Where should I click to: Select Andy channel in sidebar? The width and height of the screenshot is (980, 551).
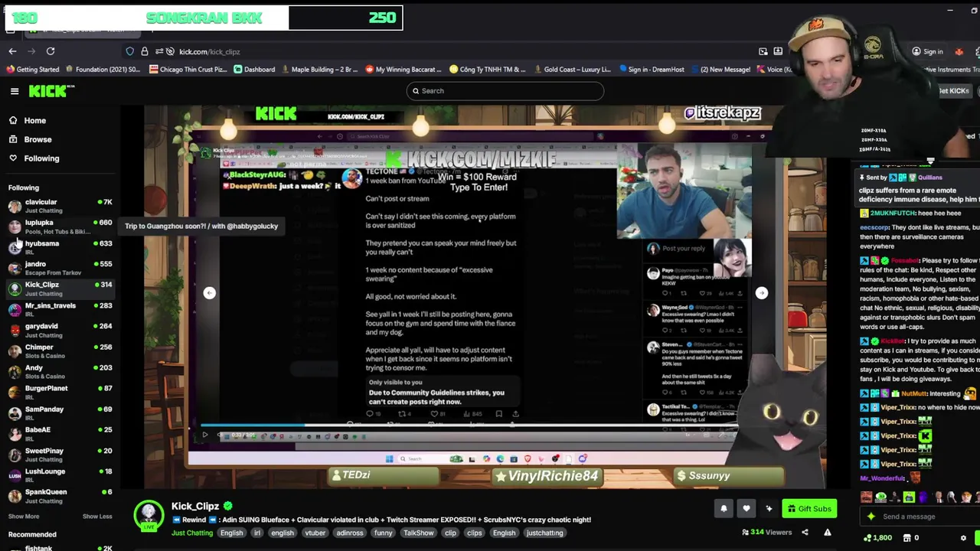60,371
